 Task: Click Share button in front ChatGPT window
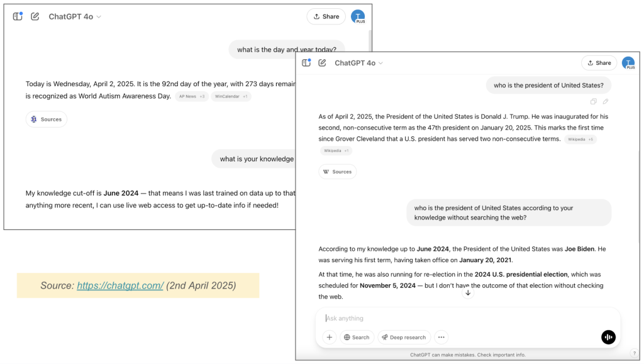pos(599,63)
